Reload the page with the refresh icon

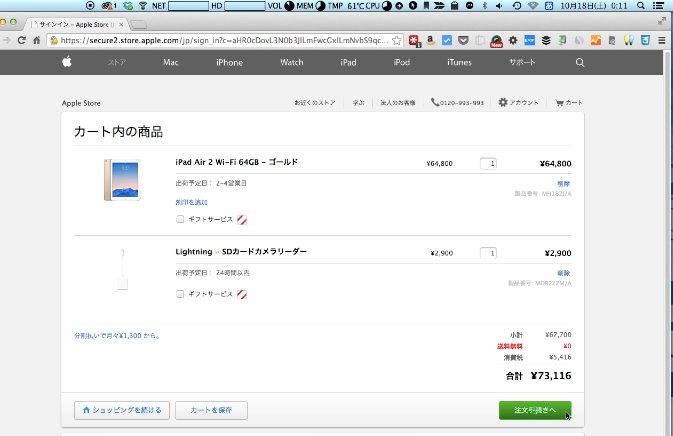(x=21, y=40)
